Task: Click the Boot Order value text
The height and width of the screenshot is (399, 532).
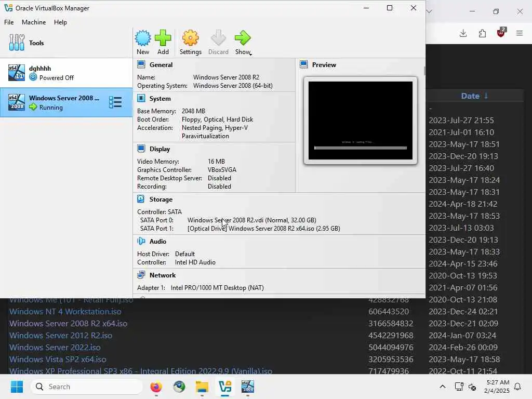Action: click(217, 119)
